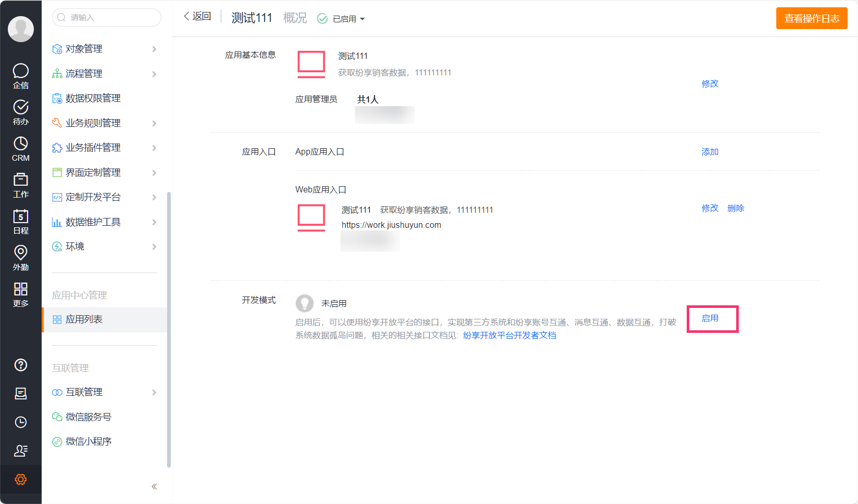Open the 外勤 location pin icon
Viewport: 858px width, 504px height.
click(x=20, y=258)
